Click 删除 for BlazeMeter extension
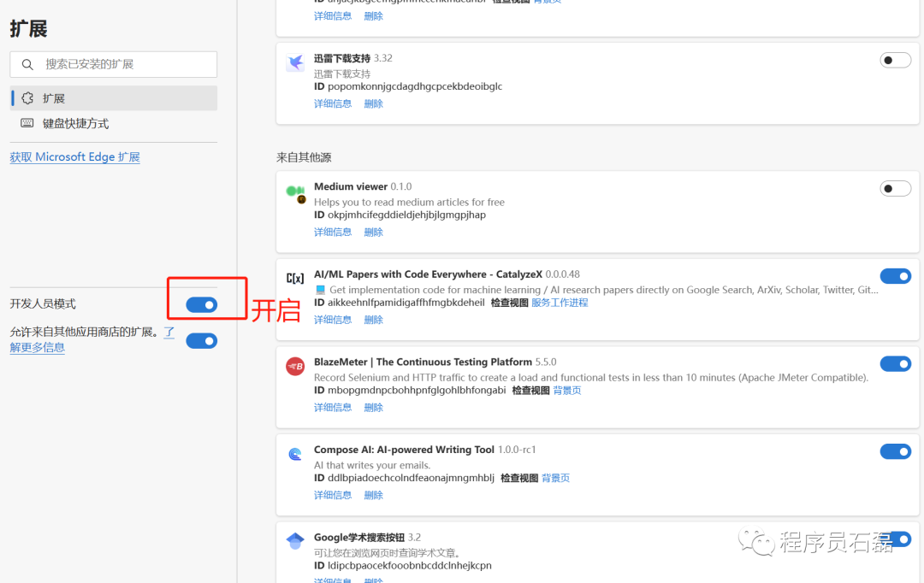 click(374, 408)
